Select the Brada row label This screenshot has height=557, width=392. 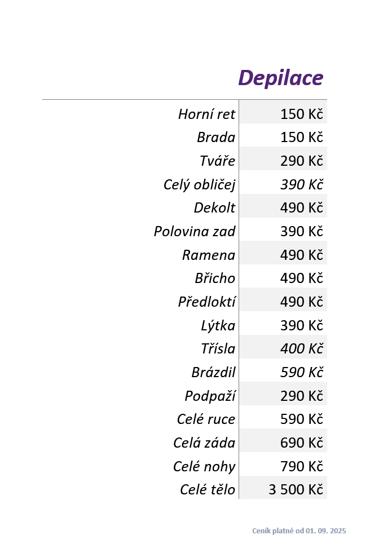tap(216, 138)
